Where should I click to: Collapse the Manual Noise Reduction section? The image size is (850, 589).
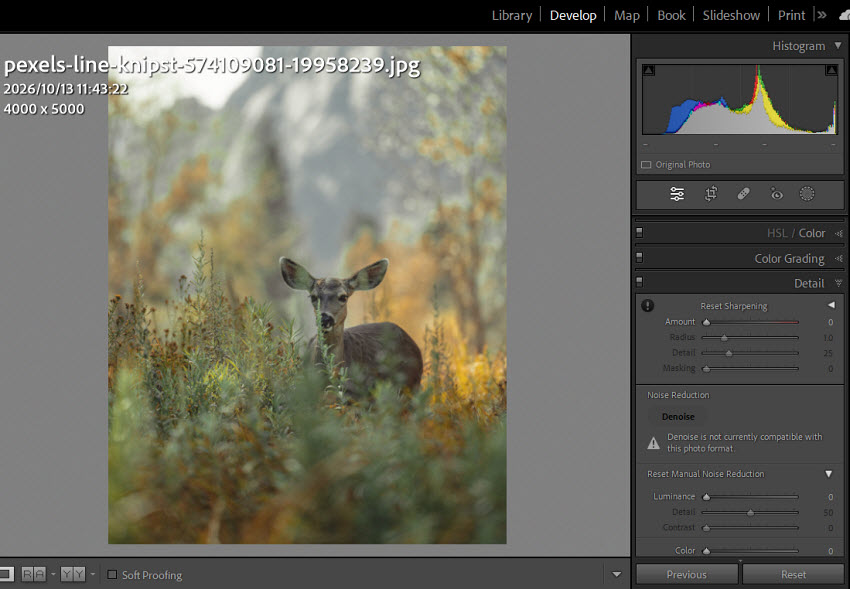828,474
